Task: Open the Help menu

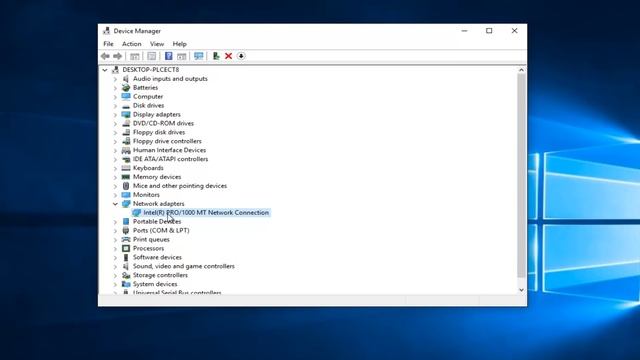Action: (x=179, y=44)
